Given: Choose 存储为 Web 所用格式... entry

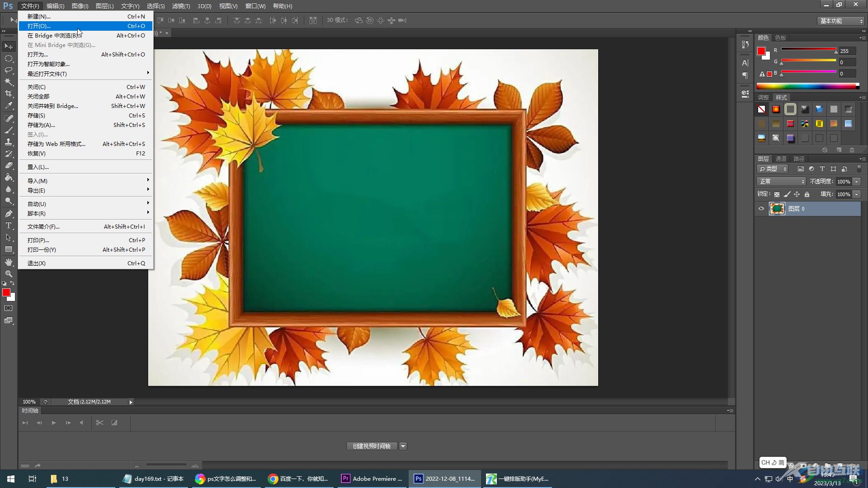Looking at the screenshot, I should pos(86,144).
